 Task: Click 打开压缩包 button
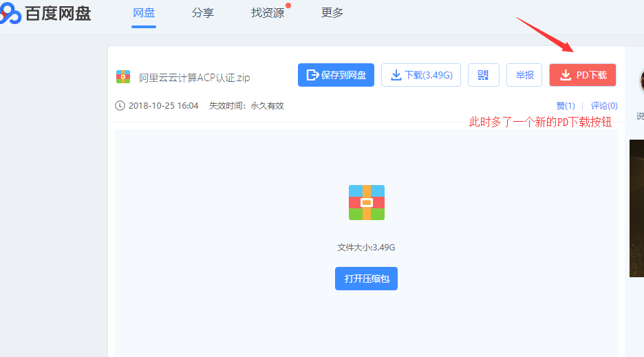[x=366, y=279]
